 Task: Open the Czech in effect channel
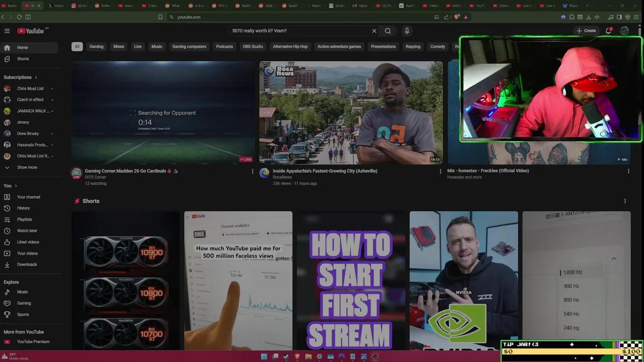29,100
